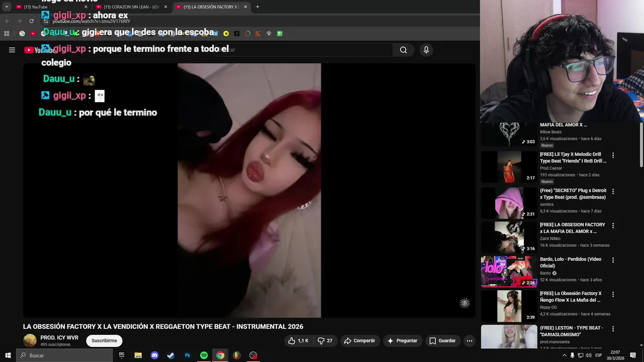Open Steam from the taskbar
This screenshot has height=362, width=644.
(171, 355)
